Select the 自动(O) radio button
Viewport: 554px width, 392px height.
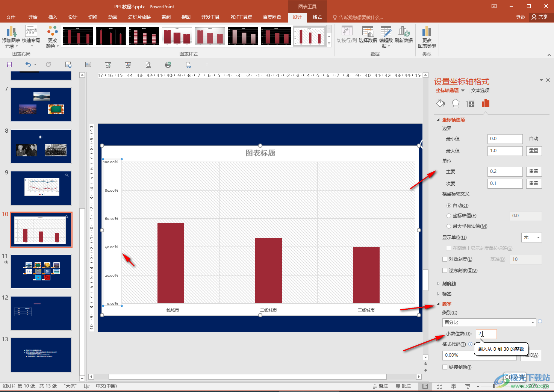pos(449,206)
